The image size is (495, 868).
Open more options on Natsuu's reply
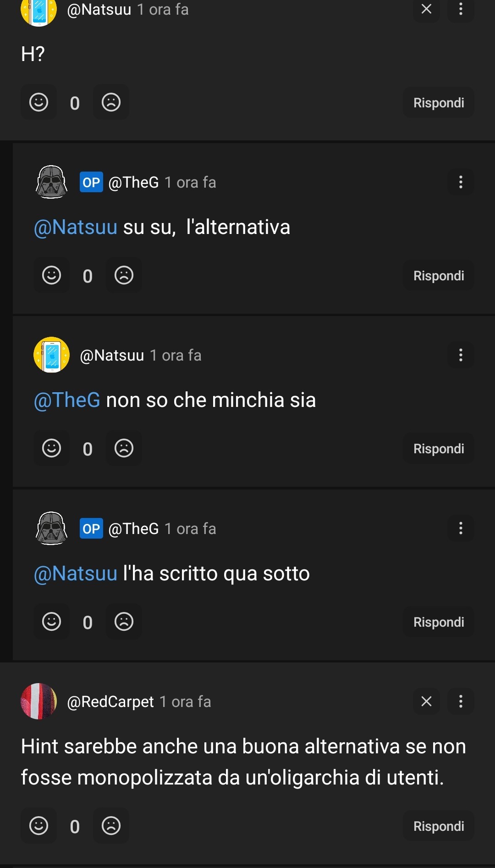[x=461, y=355]
